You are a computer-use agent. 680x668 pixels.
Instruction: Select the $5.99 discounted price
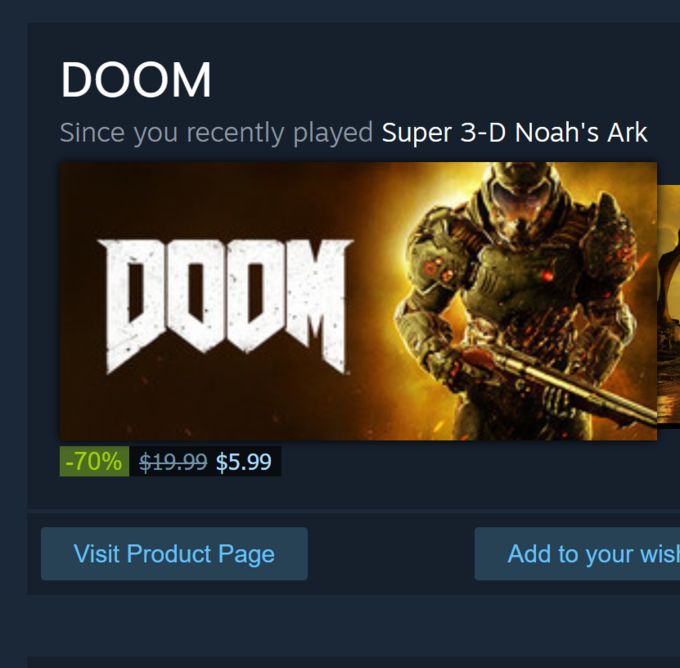click(243, 462)
